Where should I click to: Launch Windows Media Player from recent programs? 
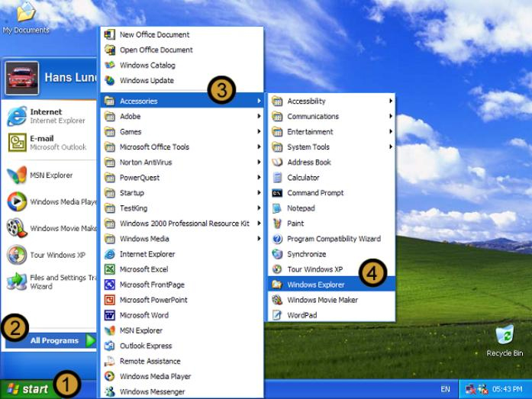(x=49, y=201)
